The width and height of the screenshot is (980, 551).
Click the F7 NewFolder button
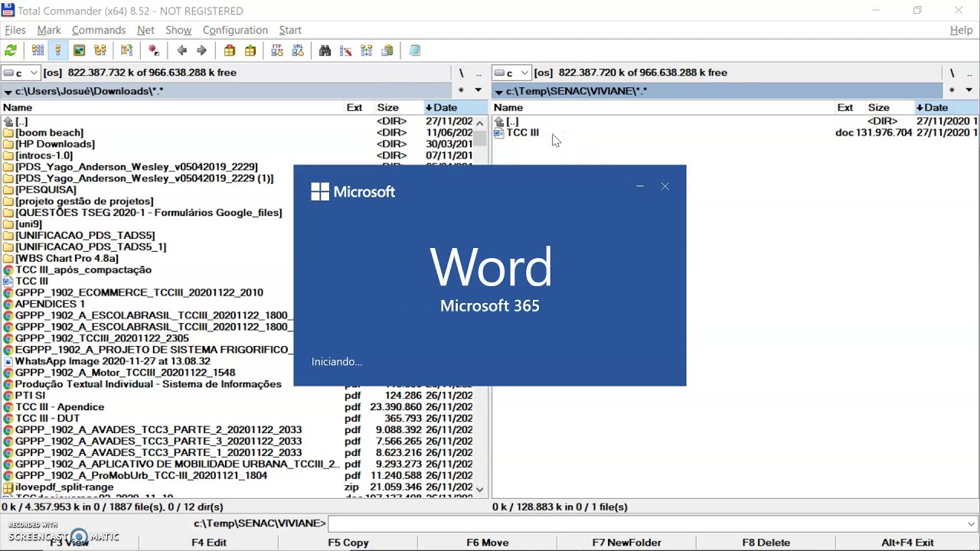click(x=627, y=542)
